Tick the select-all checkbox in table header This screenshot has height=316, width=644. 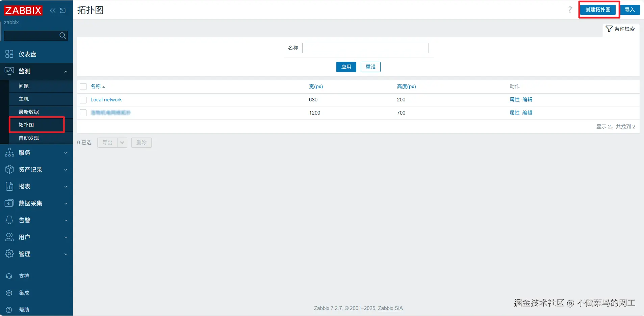point(83,87)
